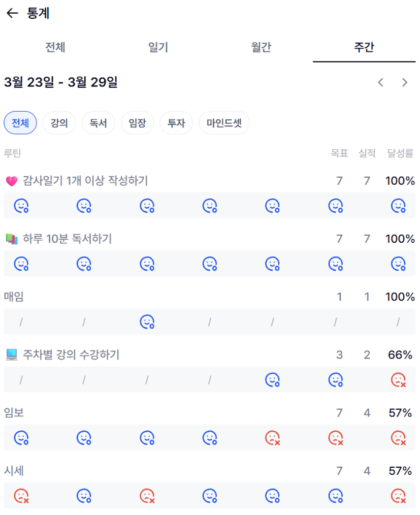Click first red sad face in 시세 row
Image resolution: width=420 pixels, height=515 pixels.
point(21,495)
